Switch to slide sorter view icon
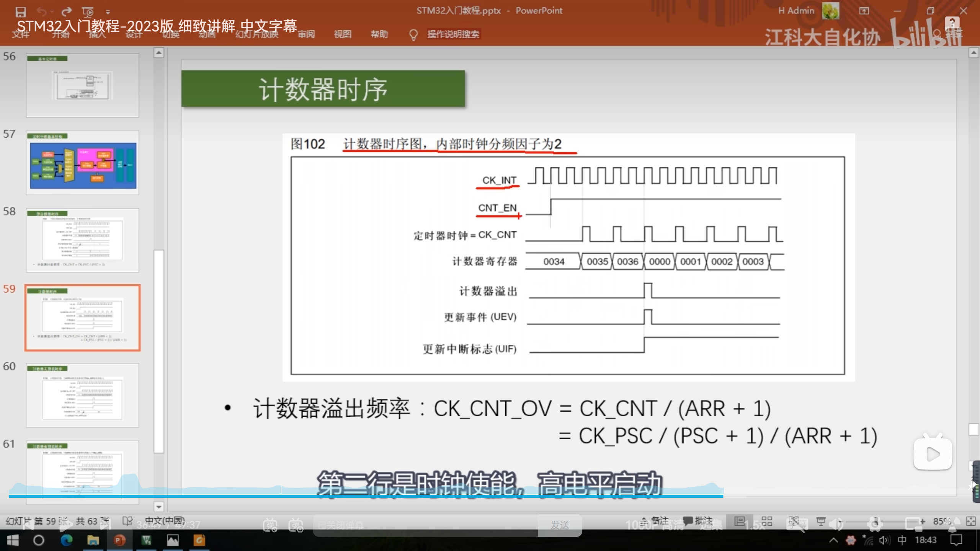 click(767, 521)
